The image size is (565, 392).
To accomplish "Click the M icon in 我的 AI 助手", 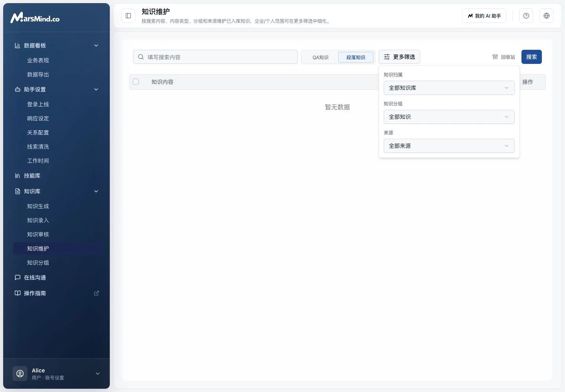I will coord(470,16).
